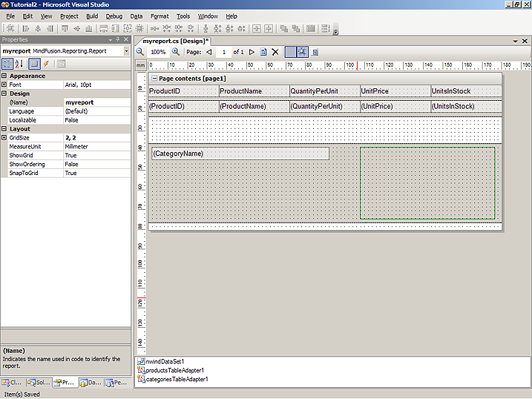The height and width of the screenshot is (399, 532).
Task: Delete current page with X icon
Action: 275,52
